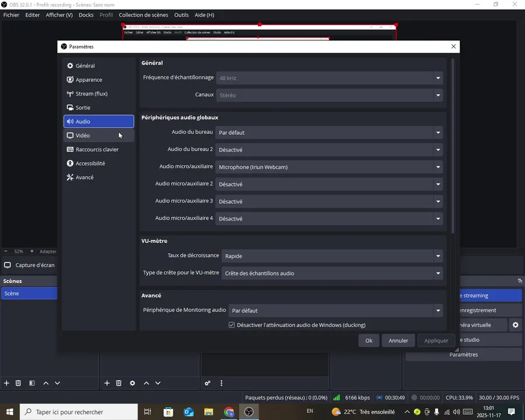This screenshot has width=525, height=420.
Task: Open Périphérique de Monitoring audio dropdown
Action: pos(335,311)
